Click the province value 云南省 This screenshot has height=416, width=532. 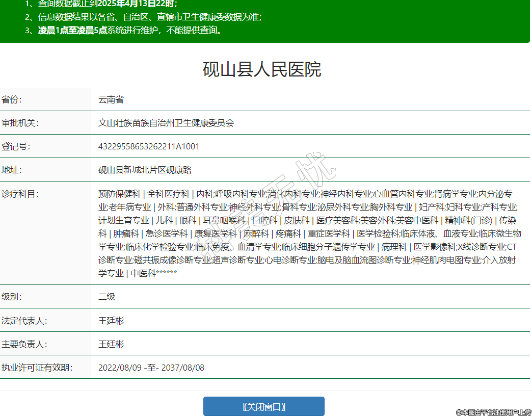click(111, 99)
